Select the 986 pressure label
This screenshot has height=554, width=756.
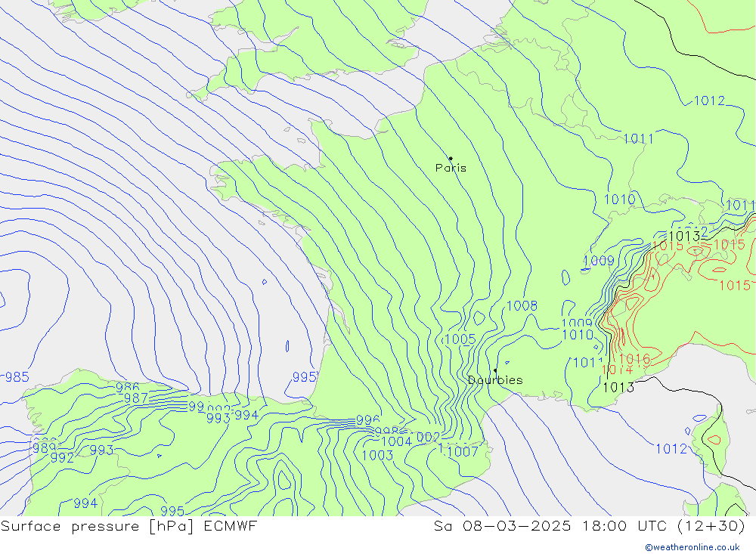click(x=127, y=387)
